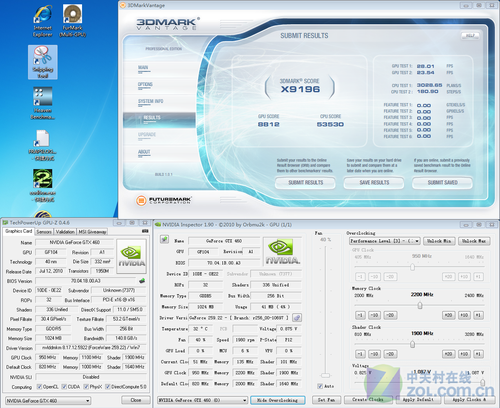Select the Snipping Tool desktop icon

tap(43, 62)
